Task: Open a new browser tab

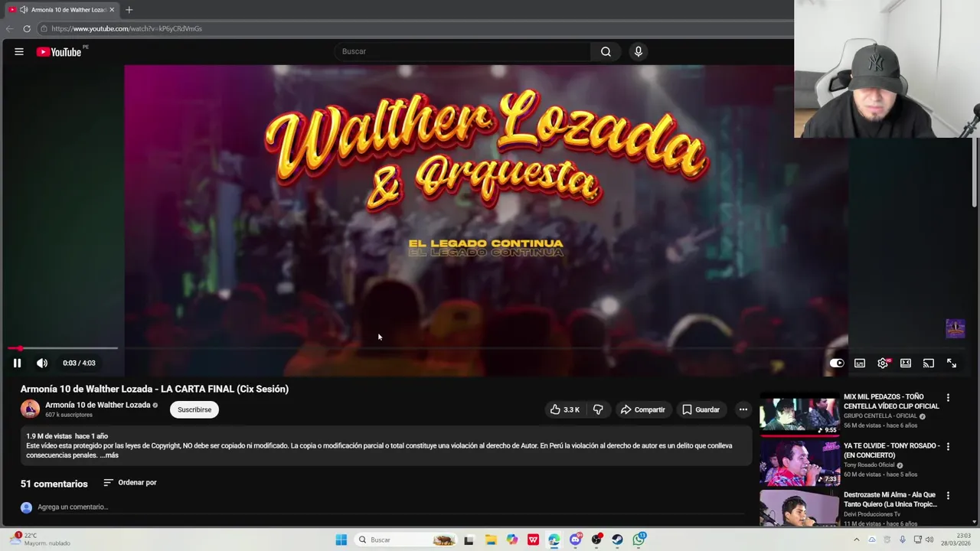Action: point(129,10)
